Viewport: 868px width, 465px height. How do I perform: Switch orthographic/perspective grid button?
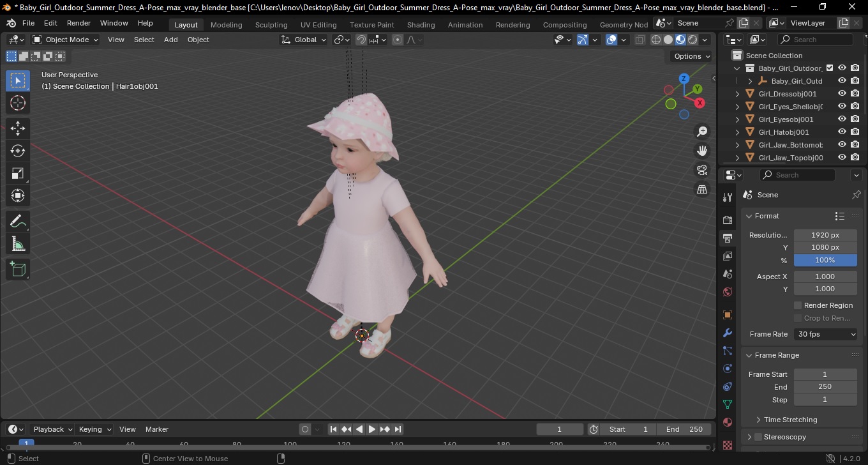pos(702,189)
